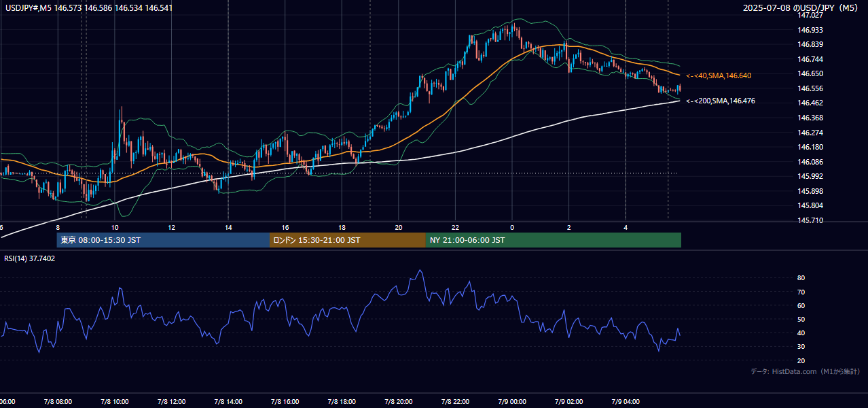Click price axis value 146.839

(811, 44)
